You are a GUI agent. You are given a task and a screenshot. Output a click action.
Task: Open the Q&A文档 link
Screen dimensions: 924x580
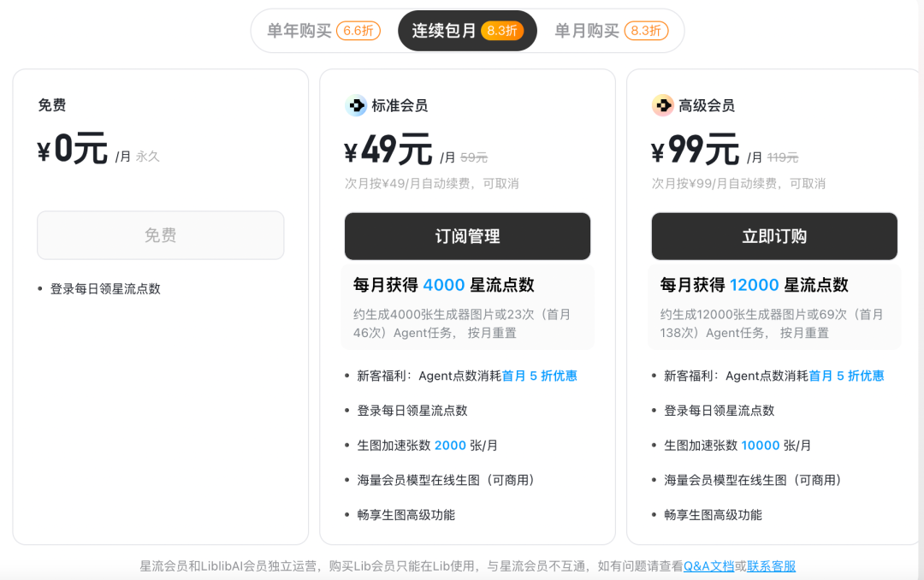click(x=708, y=565)
